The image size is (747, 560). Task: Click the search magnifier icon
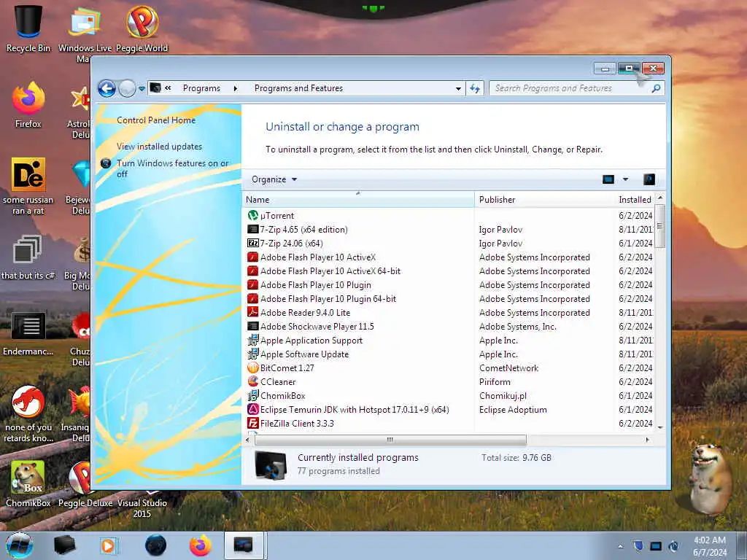point(656,88)
